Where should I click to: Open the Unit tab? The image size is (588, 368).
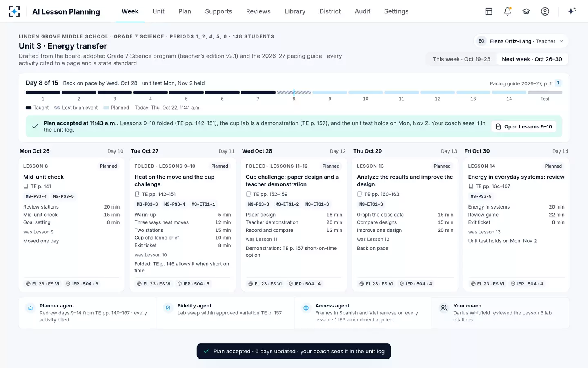158,11
